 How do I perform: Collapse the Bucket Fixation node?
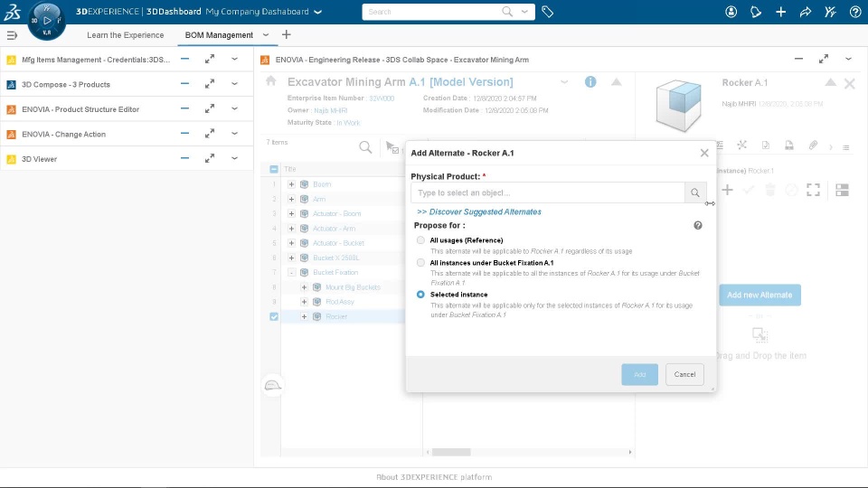(x=291, y=272)
